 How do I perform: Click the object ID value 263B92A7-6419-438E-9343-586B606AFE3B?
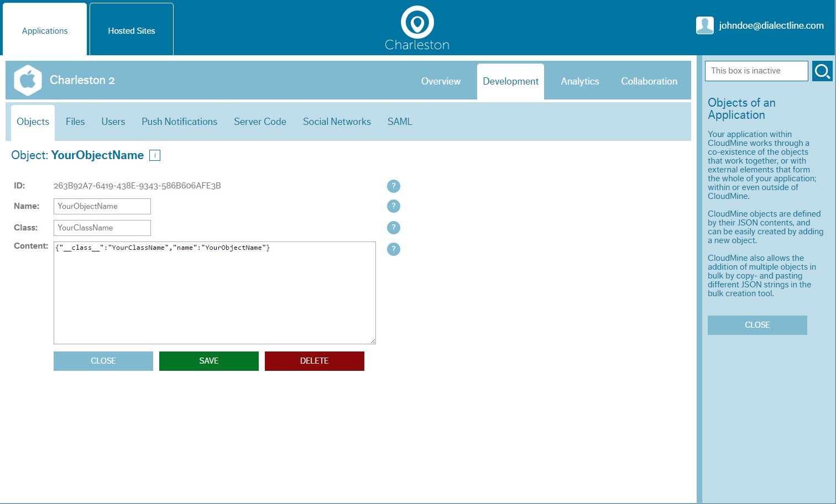pyautogui.click(x=137, y=186)
